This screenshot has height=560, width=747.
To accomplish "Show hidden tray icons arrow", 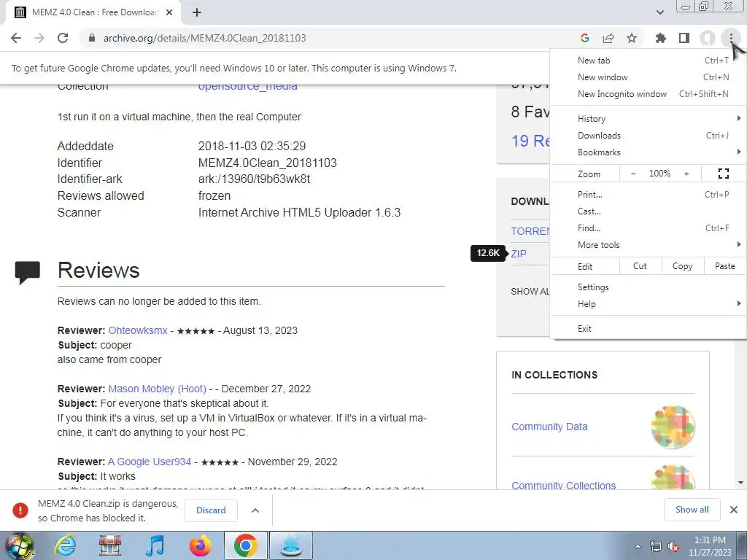I will [638, 547].
